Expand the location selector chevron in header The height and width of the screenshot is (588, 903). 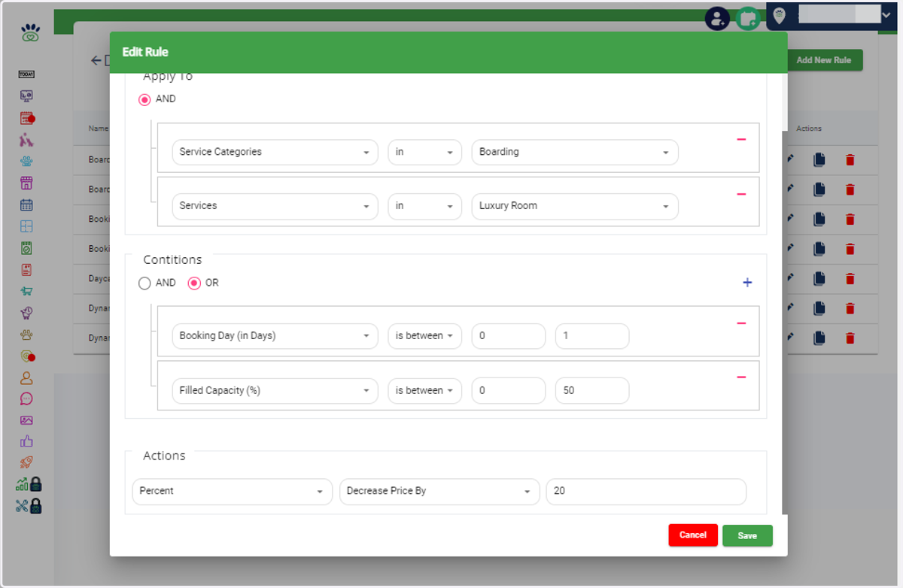pos(885,14)
